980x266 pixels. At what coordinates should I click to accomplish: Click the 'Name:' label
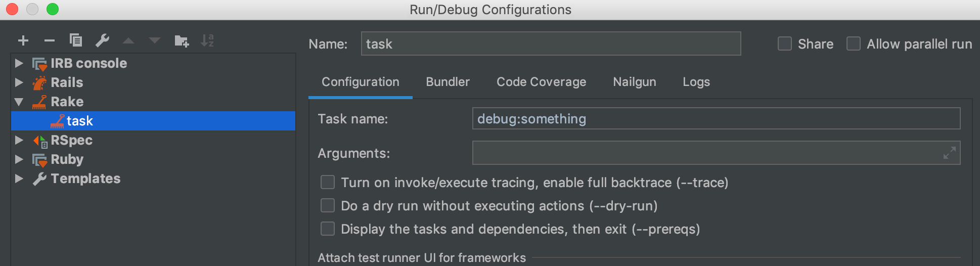(x=328, y=44)
